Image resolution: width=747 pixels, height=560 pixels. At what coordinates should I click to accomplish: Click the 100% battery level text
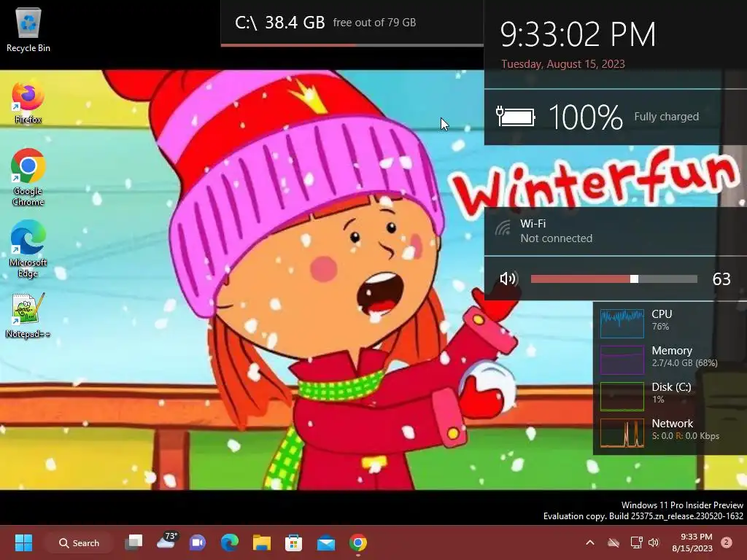[x=586, y=117]
